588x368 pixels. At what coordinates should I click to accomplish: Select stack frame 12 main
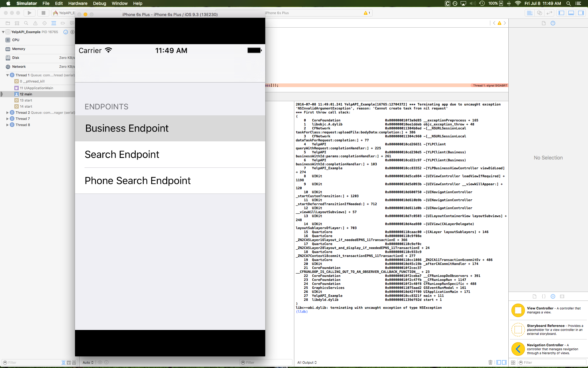[37, 94]
